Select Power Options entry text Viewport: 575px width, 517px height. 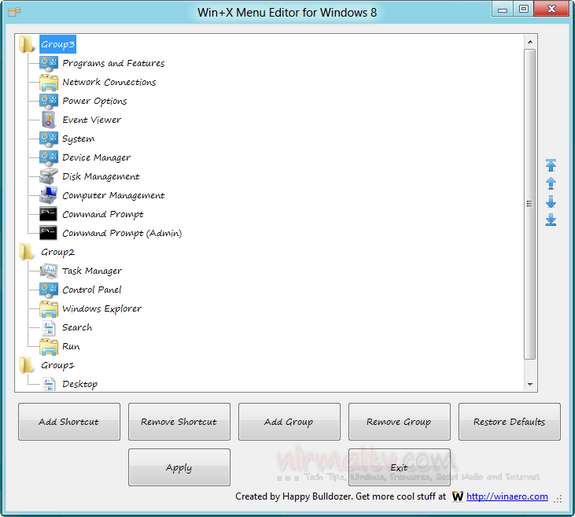pos(95,101)
